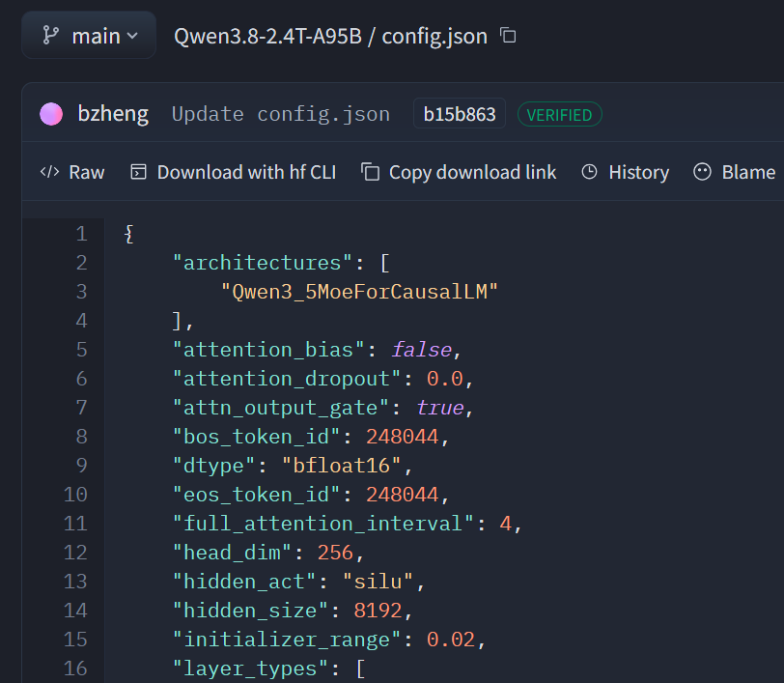Click the config.json breadcrumb name

434,37
